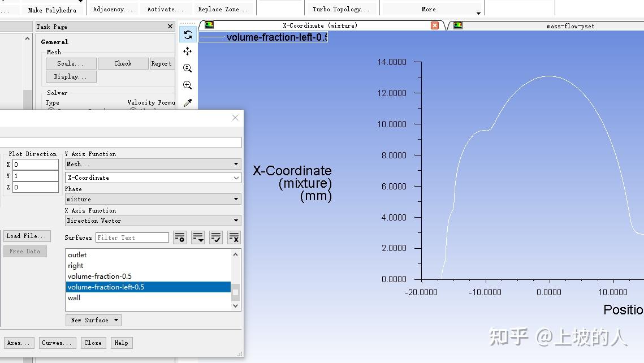Select the probe eyedropper tool
Screen dimensions: 644x363
pyautogui.click(x=188, y=103)
